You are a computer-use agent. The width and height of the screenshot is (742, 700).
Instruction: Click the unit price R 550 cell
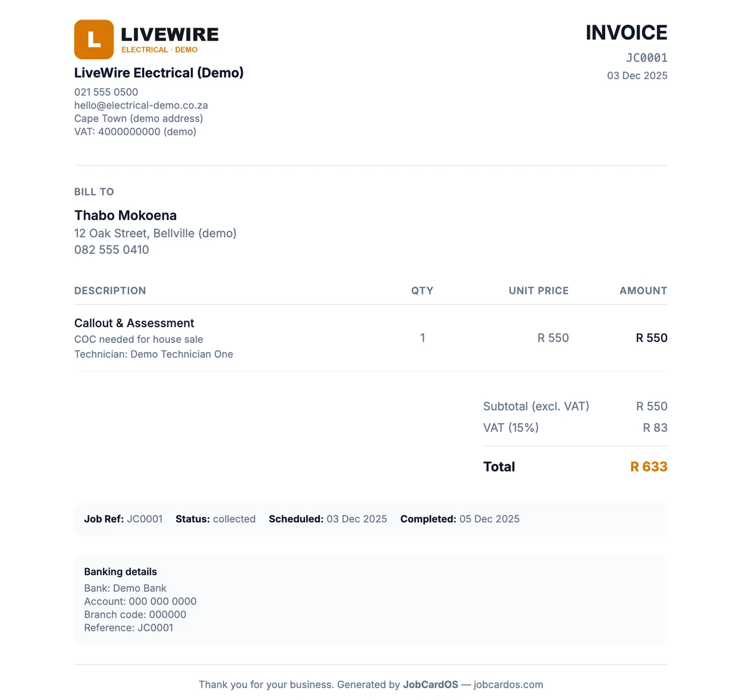point(553,338)
